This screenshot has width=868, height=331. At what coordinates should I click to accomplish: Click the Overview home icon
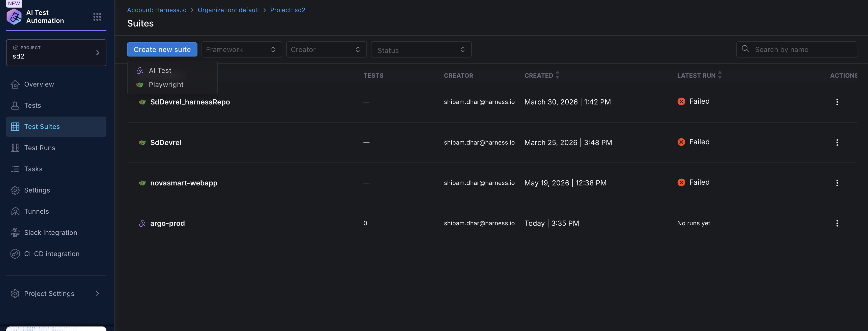pyautogui.click(x=15, y=84)
